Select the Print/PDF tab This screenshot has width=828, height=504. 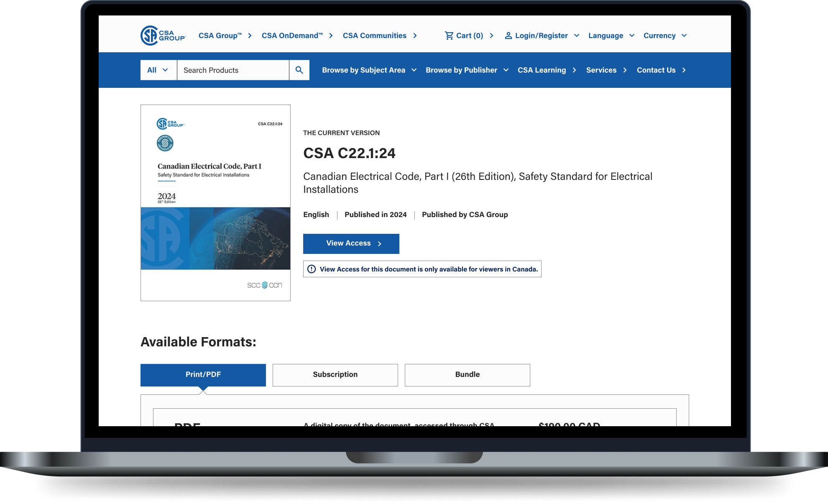pyautogui.click(x=203, y=375)
